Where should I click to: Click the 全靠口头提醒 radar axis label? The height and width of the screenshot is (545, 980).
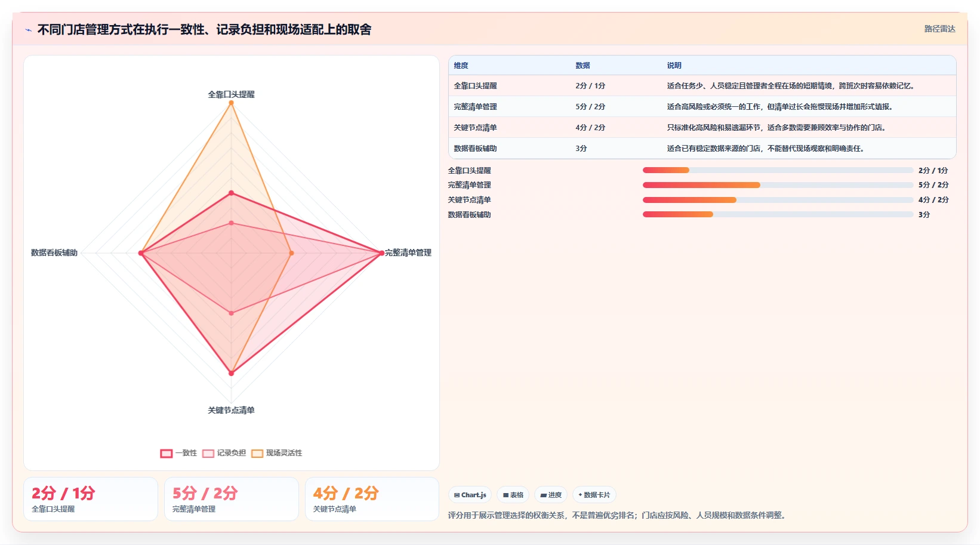231,95
